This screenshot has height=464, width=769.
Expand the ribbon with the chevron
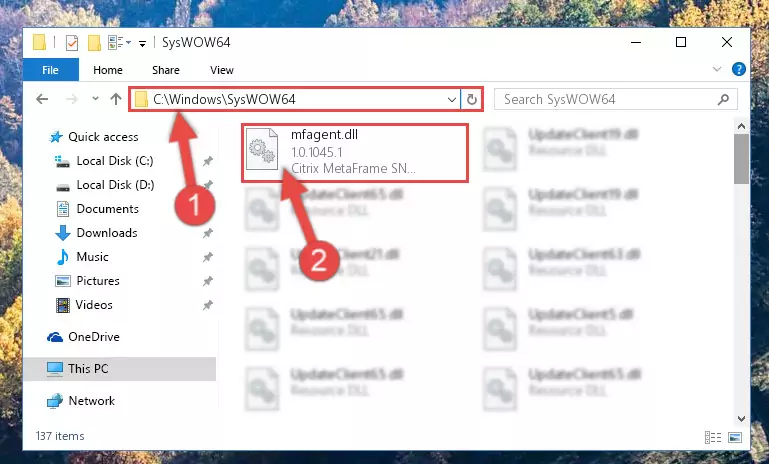[x=717, y=69]
